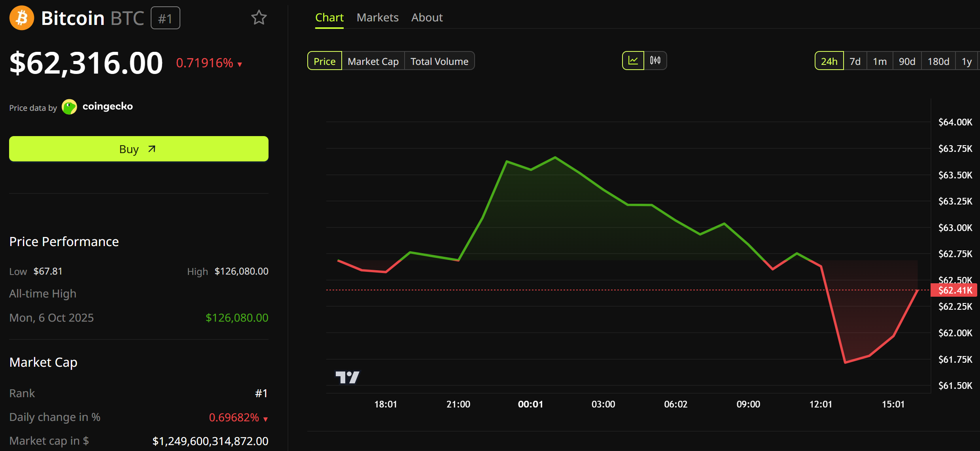Click the chart peak near $63.75K
This screenshot has width=980, height=451.
coord(555,157)
